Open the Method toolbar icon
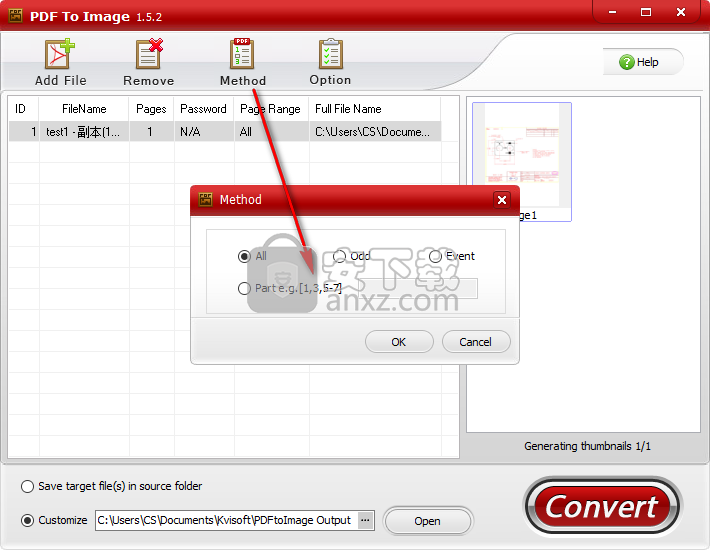 click(x=243, y=62)
